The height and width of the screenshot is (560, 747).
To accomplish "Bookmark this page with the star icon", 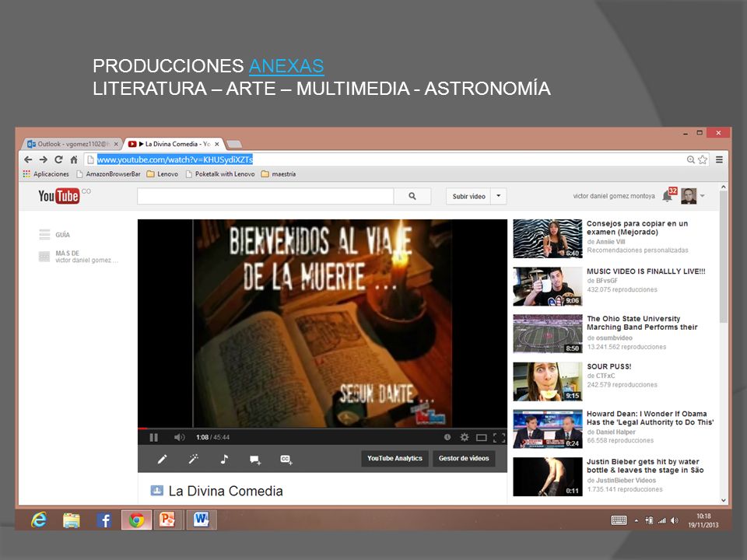I will tap(703, 159).
